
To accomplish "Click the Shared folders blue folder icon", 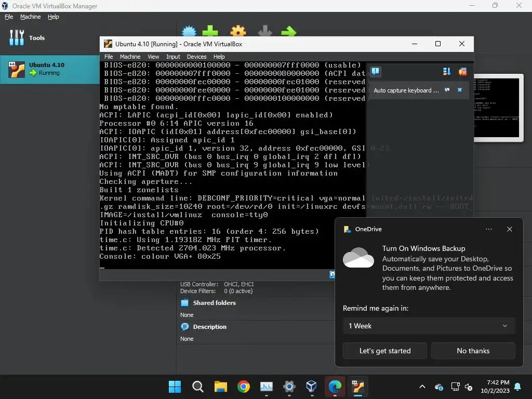I will coord(184,303).
